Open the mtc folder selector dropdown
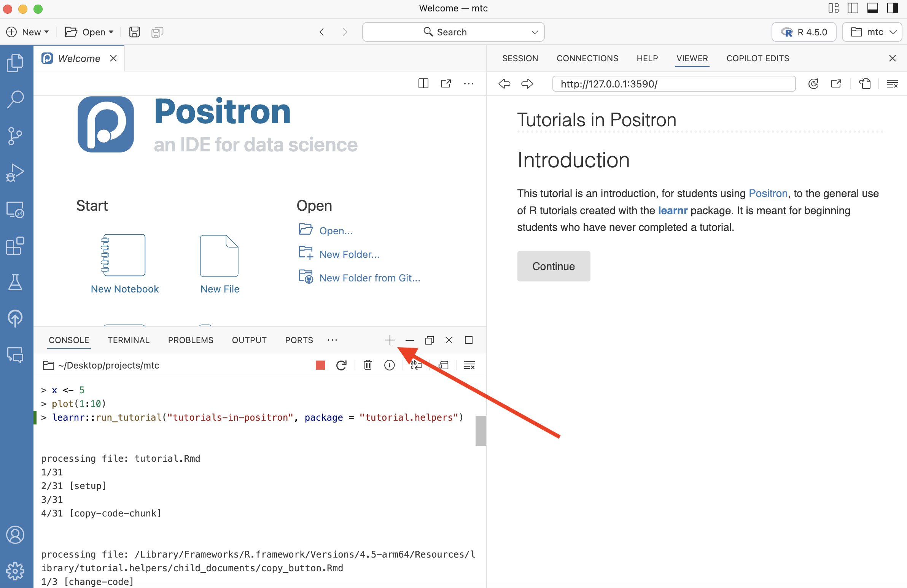Viewport: 907px width, 588px height. (872, 32)
